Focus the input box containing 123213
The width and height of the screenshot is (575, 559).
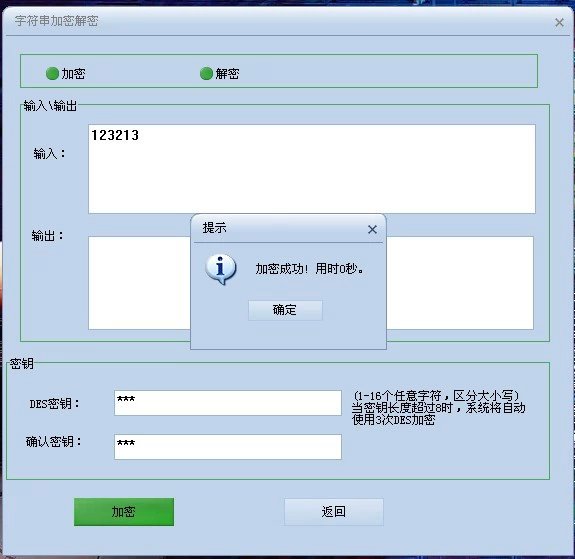tap(312, 169)
